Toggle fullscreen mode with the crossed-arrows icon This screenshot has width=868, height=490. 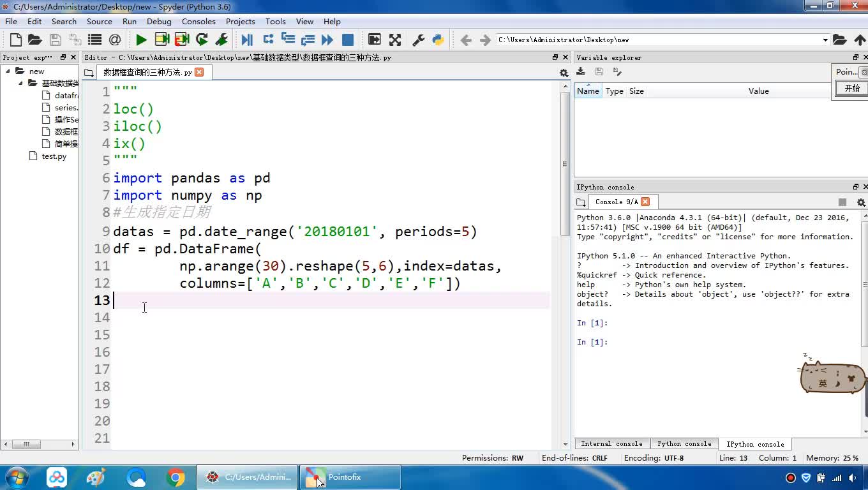pos(395,40)
